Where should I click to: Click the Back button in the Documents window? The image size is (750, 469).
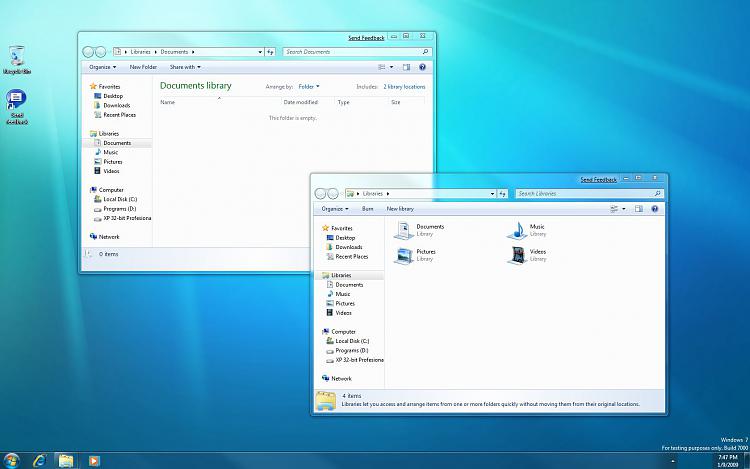[x=88, y=52]
